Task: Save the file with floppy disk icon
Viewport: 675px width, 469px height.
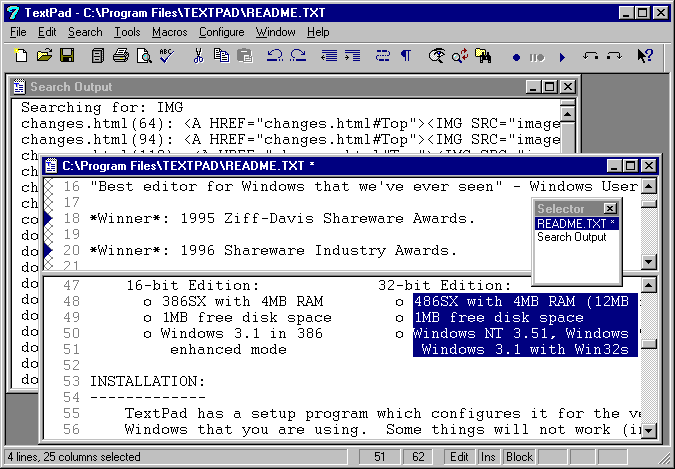Action: (x=67, y=56)
